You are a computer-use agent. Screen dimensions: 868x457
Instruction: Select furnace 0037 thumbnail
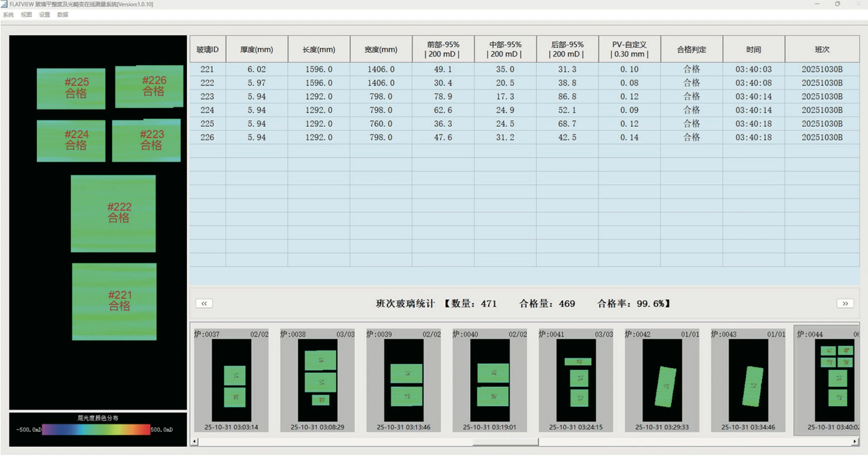click(x=231, y=381)
